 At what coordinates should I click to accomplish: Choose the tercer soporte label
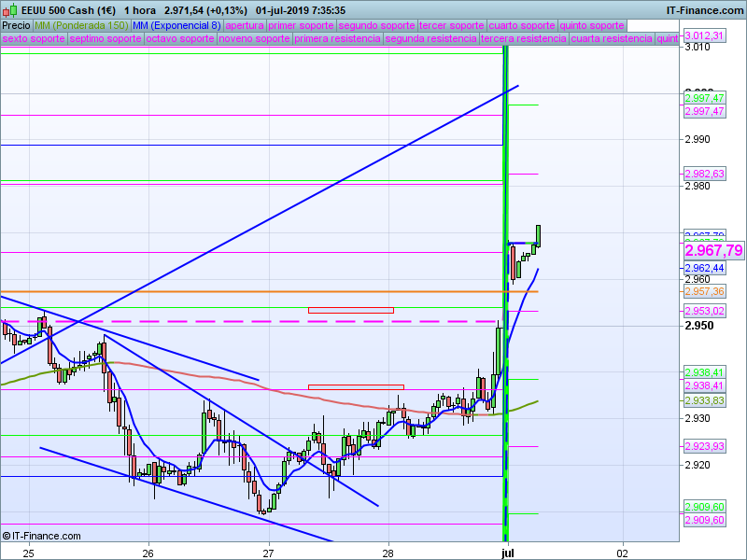pos(451,25)
